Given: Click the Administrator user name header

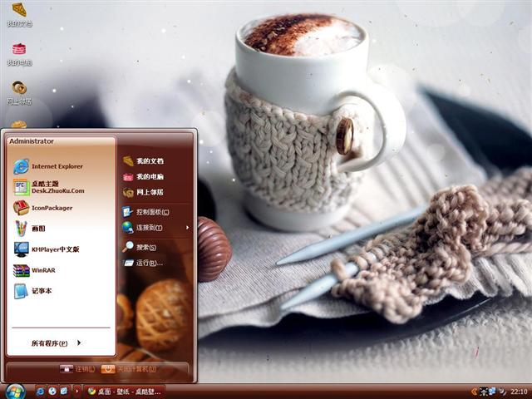Looking at the screenshot, I should point(32,141).
